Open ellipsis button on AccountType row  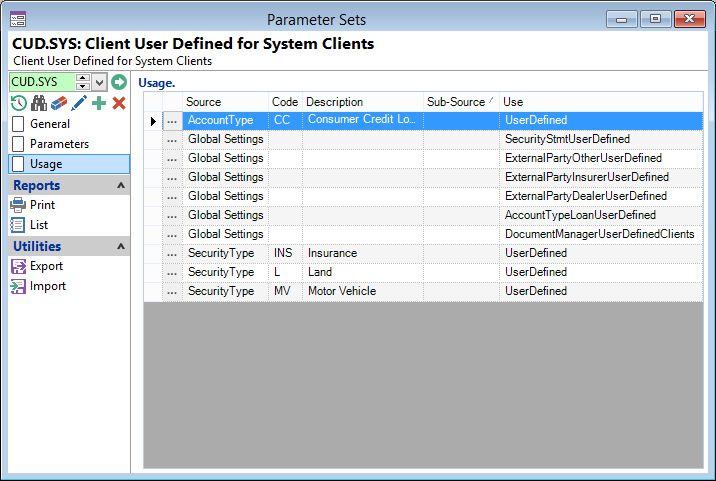tap(172, 121)
